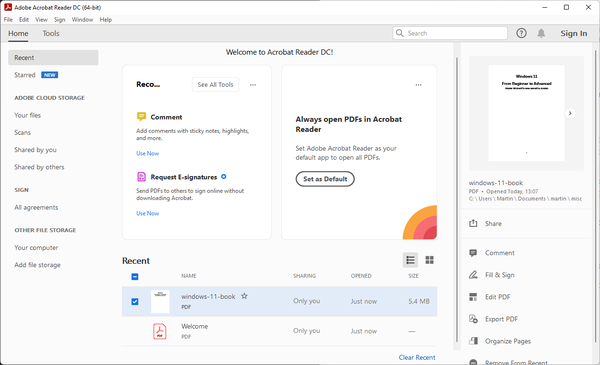Screen dimensions: 600x365
Task: Click the Organize Pages icon
Action: [x=473, y=341]
